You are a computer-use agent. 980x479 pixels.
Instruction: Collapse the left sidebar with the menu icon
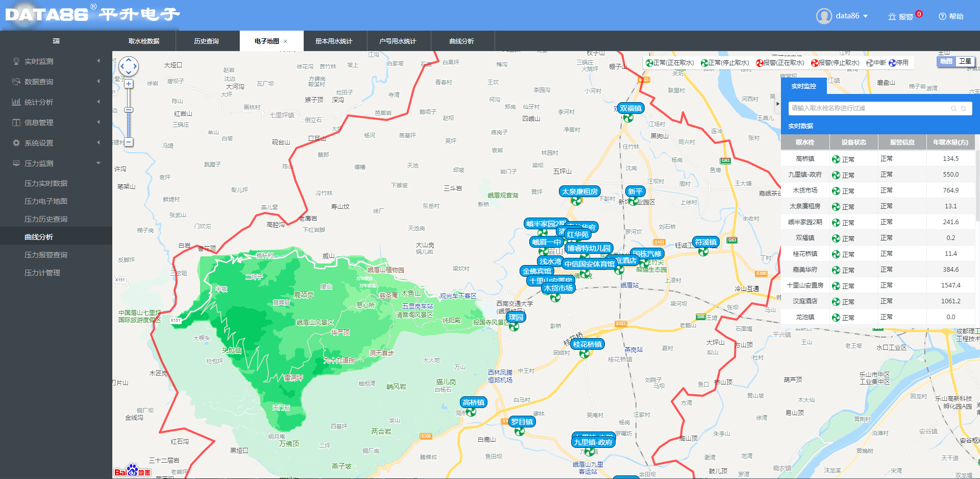coord(56,41)
